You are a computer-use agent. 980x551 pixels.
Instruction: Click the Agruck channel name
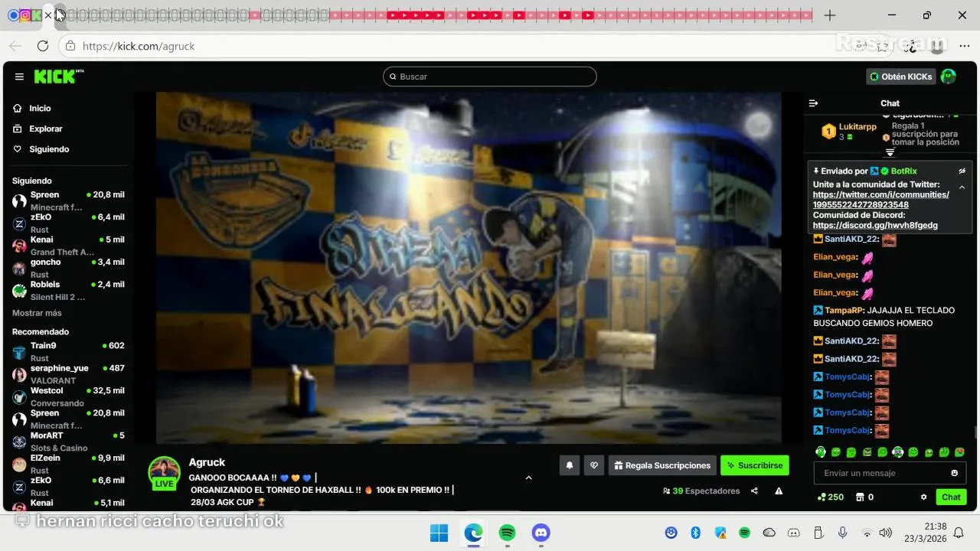point(207,462)
